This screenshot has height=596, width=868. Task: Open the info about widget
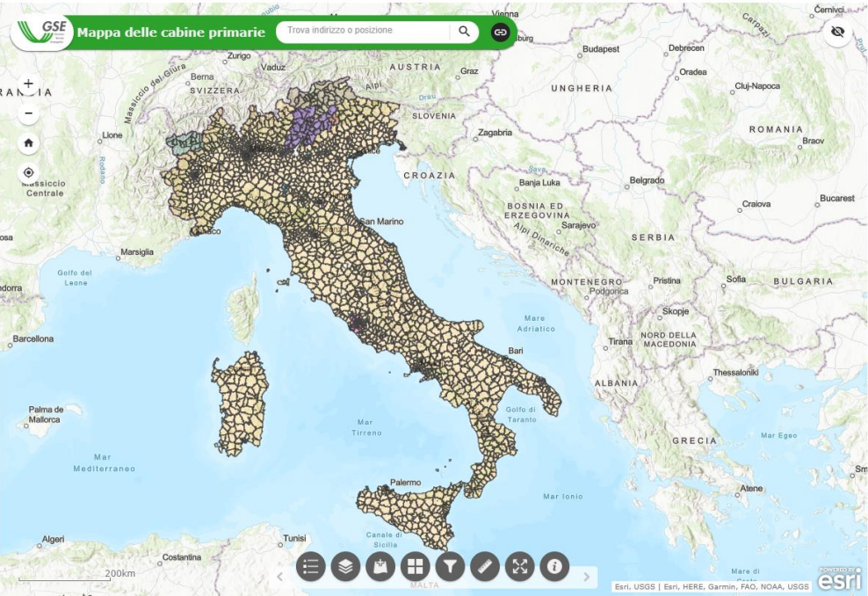554,567
